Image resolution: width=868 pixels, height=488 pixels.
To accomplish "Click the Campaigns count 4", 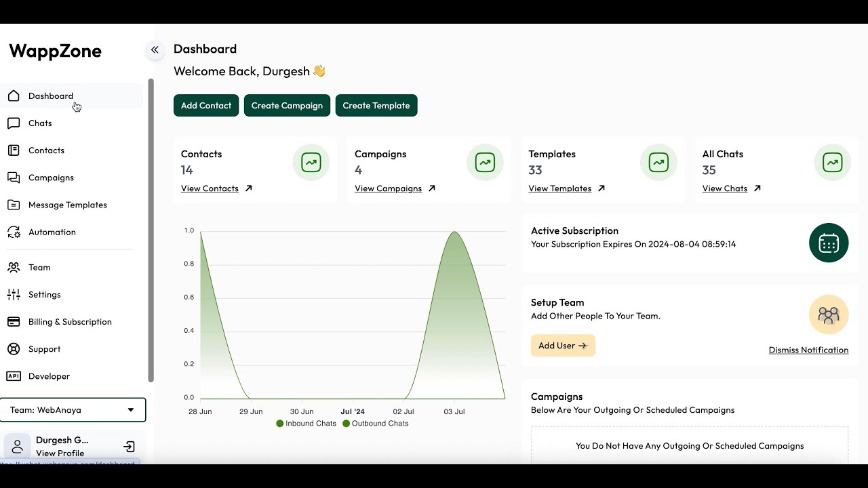I will point(358,170).
